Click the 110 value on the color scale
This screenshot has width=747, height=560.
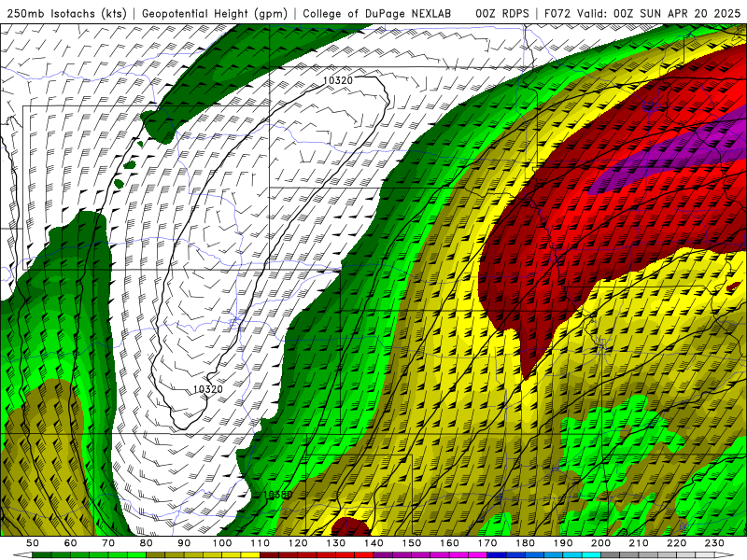[x=261, y=543]
